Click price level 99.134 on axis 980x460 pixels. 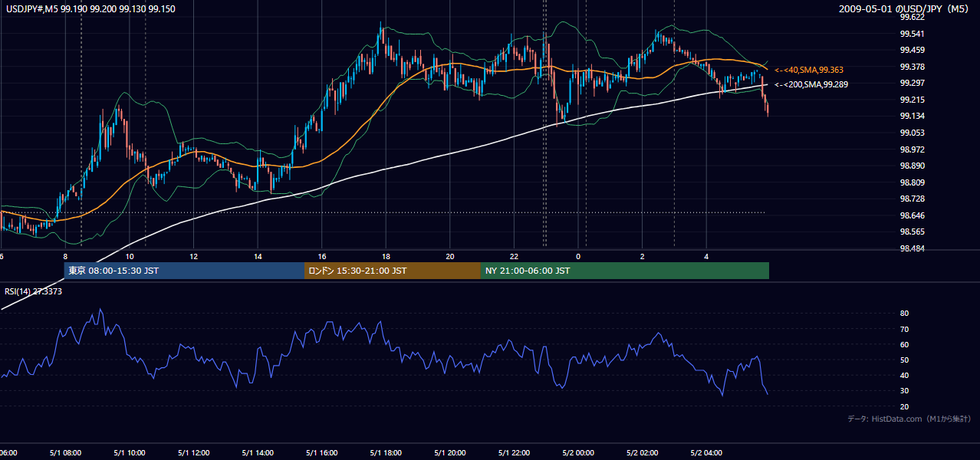[912, 116]
